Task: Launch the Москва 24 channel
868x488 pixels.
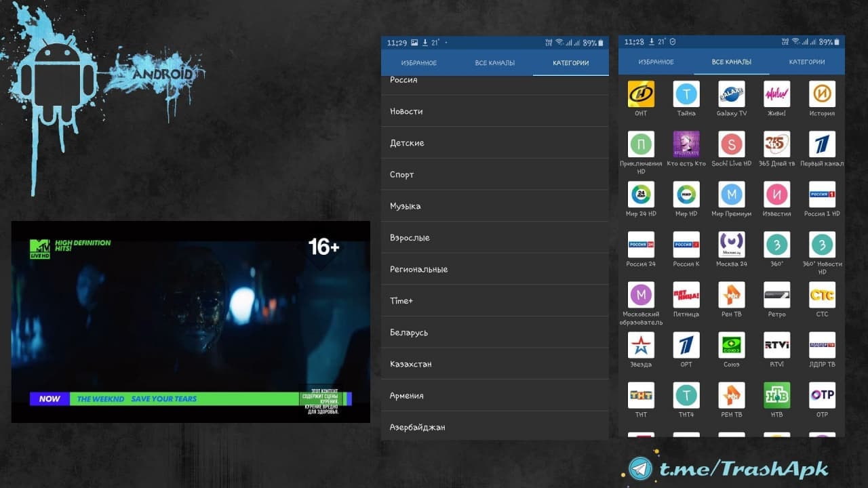Action: tap(732, 245)
